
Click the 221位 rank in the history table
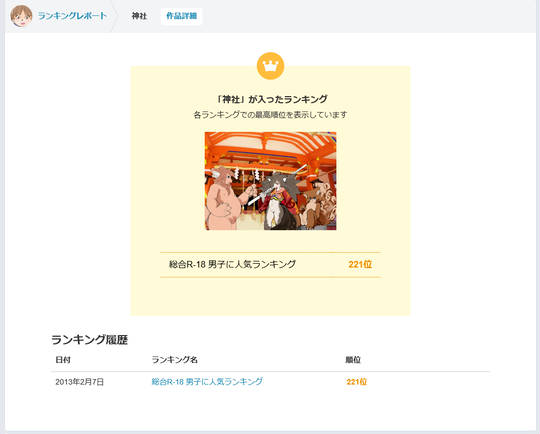357,382
